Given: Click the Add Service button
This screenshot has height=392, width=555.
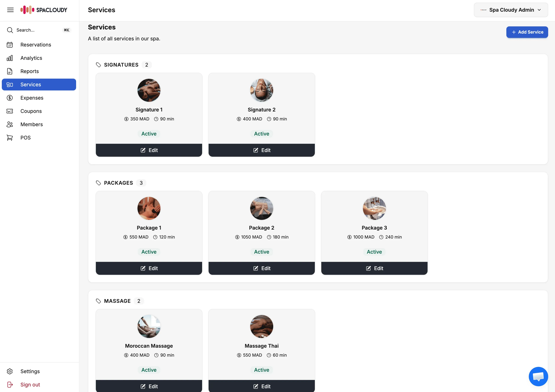Looking at the screenshot, I should pyautogui.click(x=527, y=32).
